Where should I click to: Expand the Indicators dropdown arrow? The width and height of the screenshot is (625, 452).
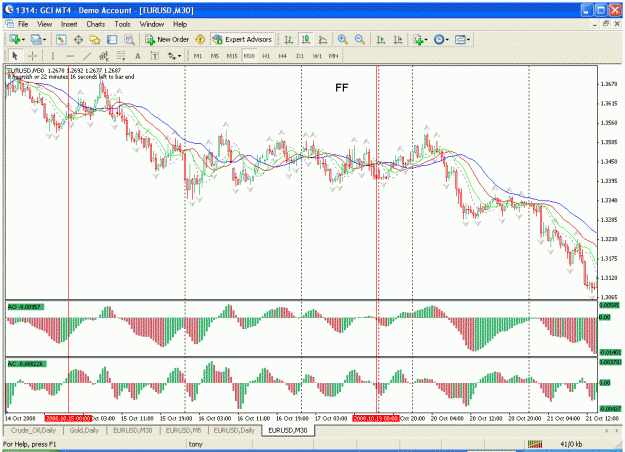point(426,40)
